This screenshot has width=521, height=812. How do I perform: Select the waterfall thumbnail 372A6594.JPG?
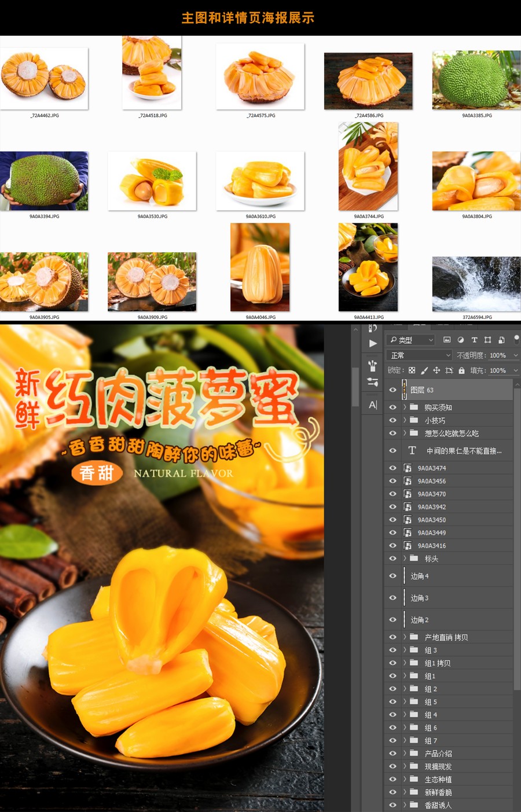[476, 284]
